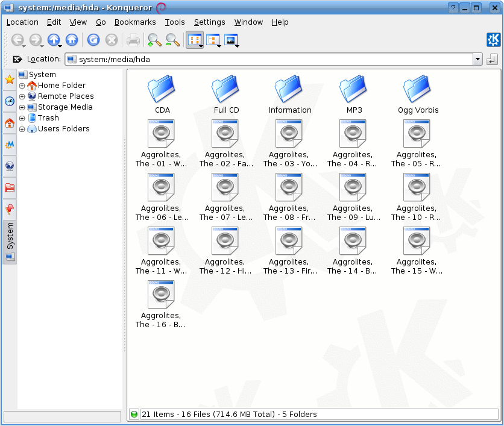Click the Stop loading icon

[x=112, y=40]
